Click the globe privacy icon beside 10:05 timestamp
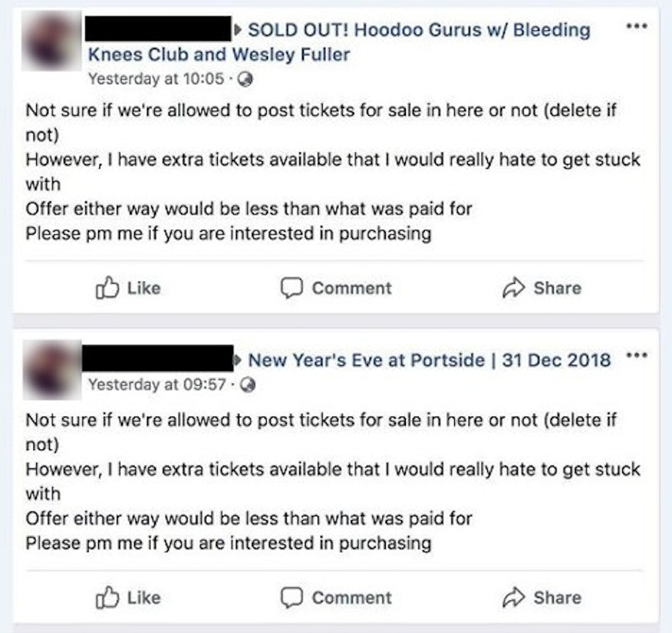The width and height of the screenshot is (672, 633). (x=246, y=79)
